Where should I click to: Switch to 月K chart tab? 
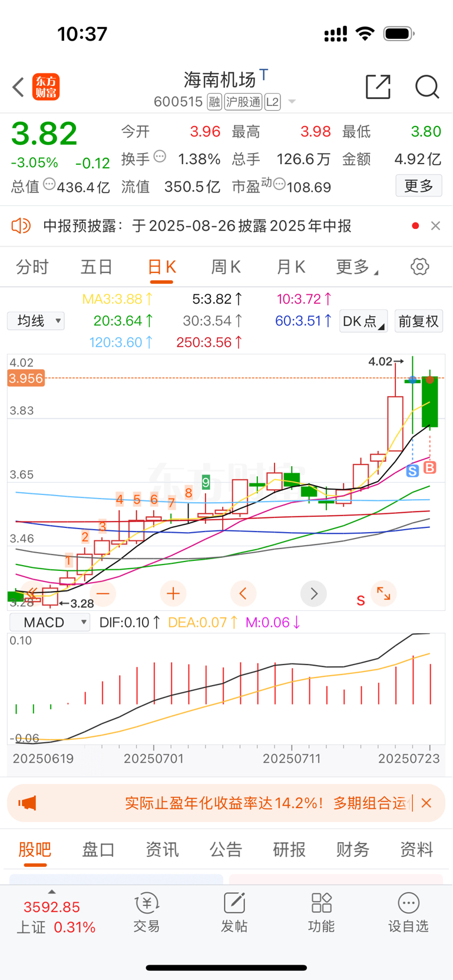click(x=290, y=267)
